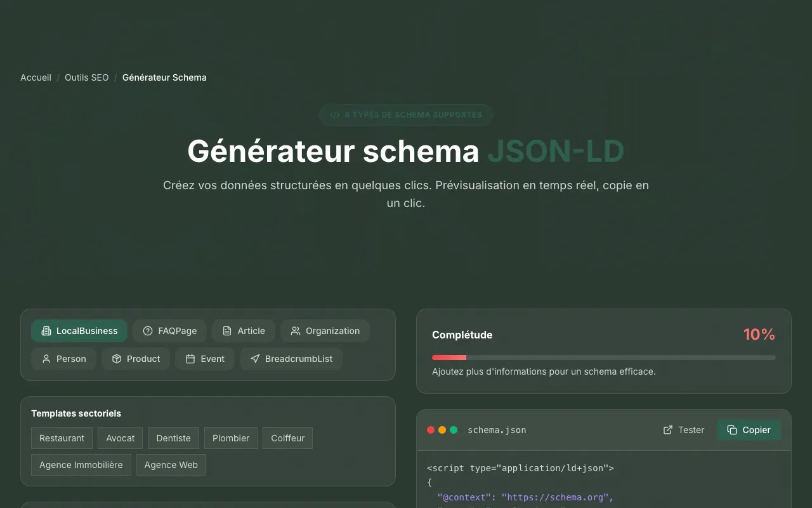Select the LocalBusiness schema type tab
This screenshot has width=812, height=508.
point(79,331)
